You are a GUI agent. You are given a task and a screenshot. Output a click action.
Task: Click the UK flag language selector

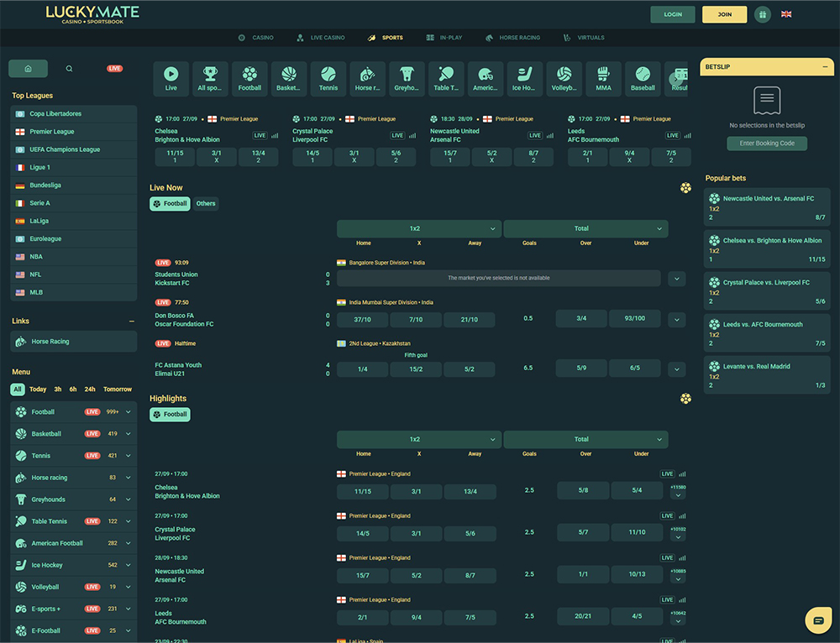[786, 14]
